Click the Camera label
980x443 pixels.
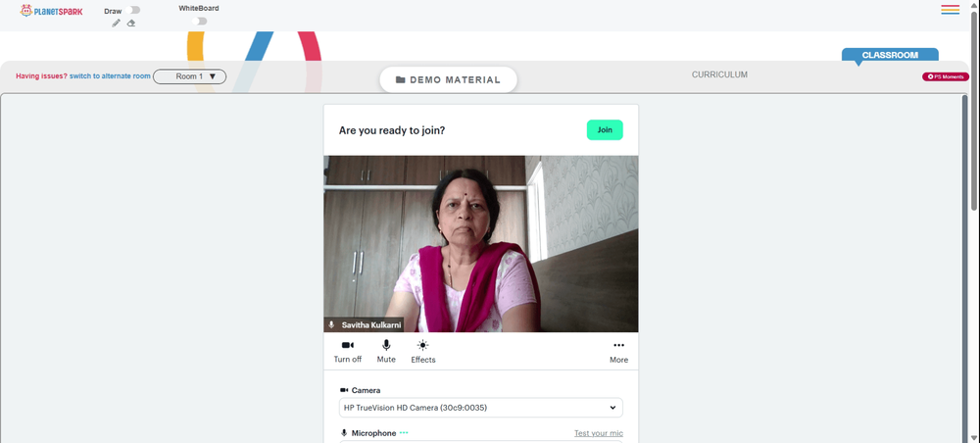(x=366, y=390)
